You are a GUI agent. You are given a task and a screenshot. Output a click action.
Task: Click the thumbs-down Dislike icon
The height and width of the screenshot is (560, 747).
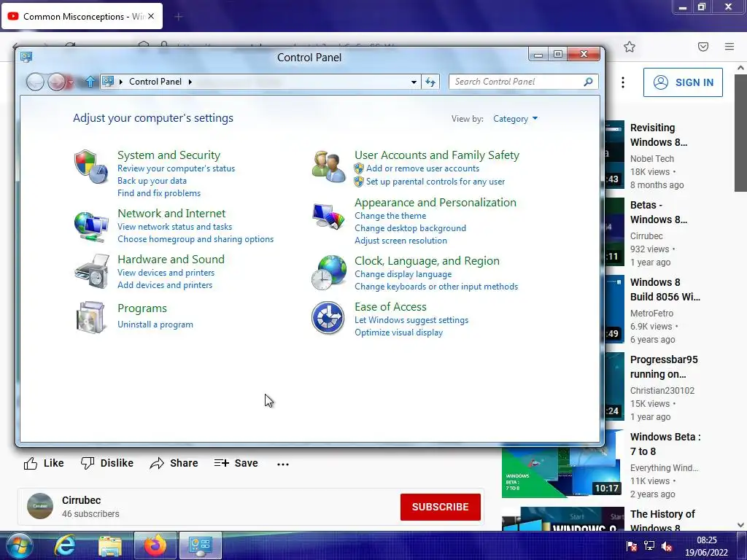tap(88, 463)
